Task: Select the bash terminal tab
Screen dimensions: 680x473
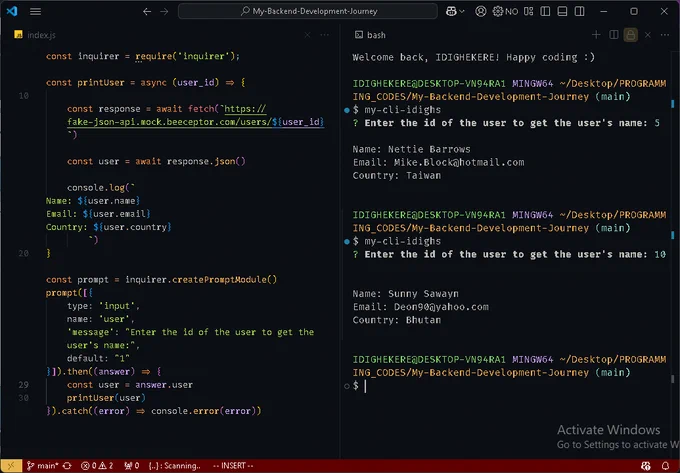Action: coord(370,35)
